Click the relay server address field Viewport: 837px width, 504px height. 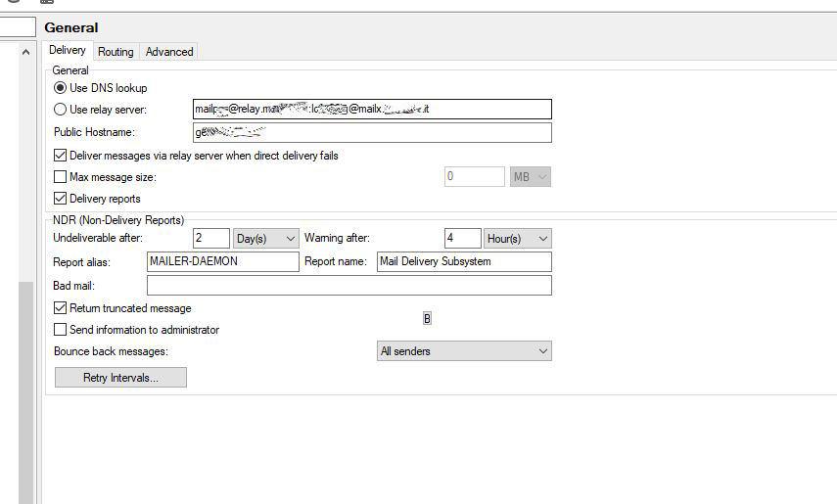372,110
